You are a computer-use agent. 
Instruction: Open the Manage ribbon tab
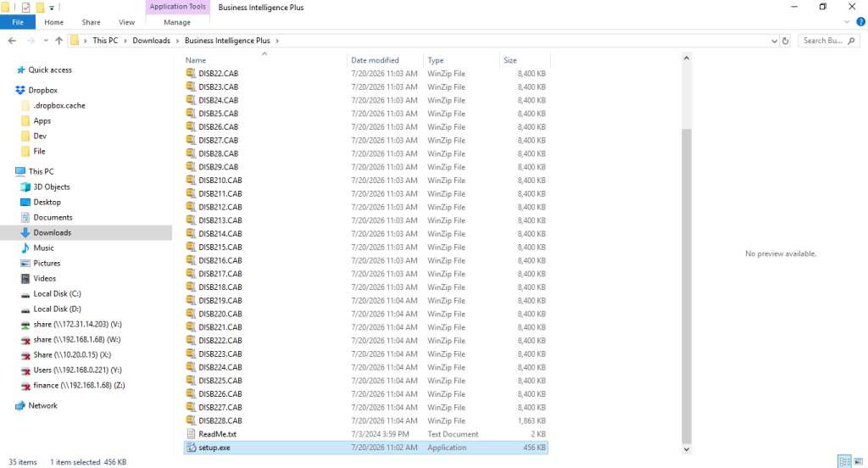click(x=177, y=22)
